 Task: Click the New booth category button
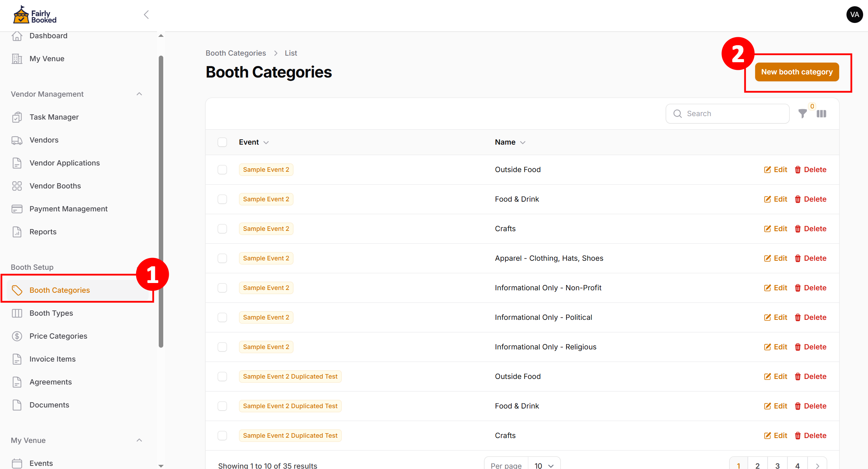[x=797, y=72]
